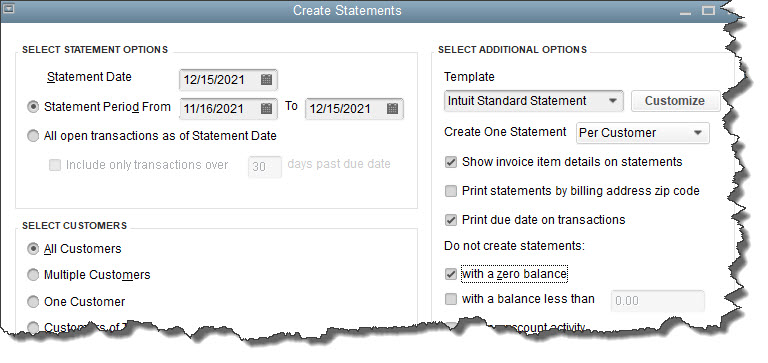The image size is (768, 363).
Task: Open calendar icon for the To date
Action: [x=392, y=108]
